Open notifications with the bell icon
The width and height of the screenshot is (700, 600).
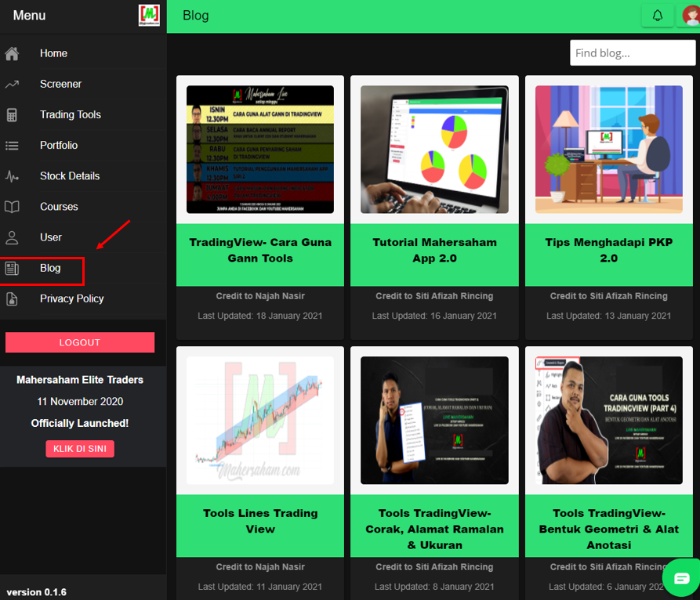point(657,16)
